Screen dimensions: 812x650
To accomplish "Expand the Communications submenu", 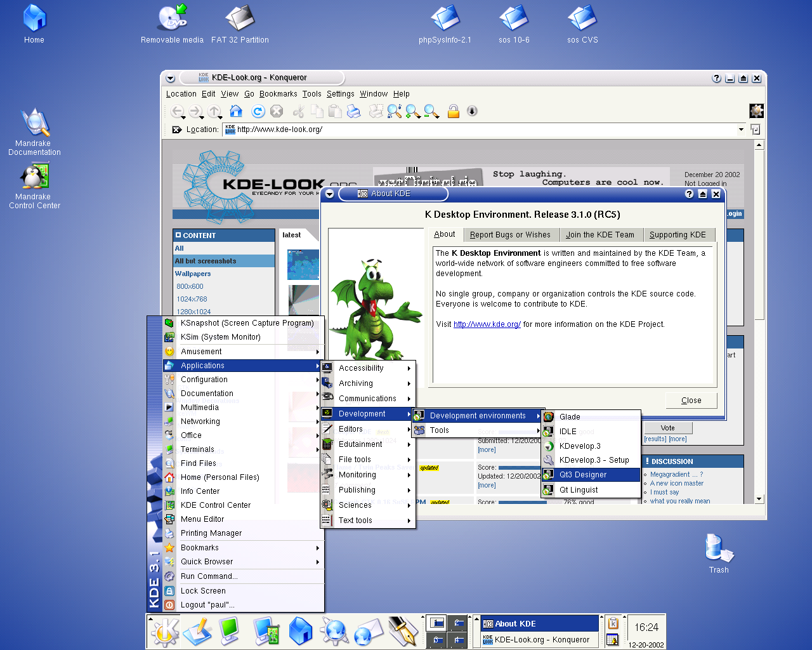I will 368,399.
